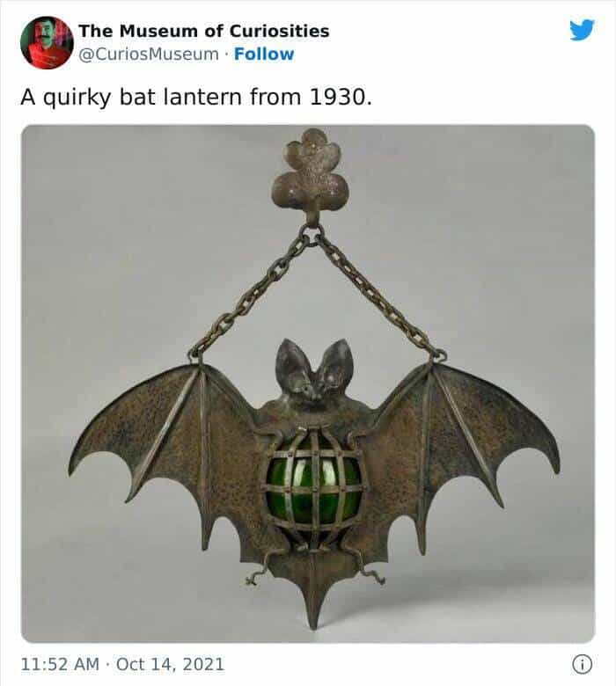The height and width of the screenshot is (686, 616).
Task: Click the Oct 14, 2021 date
Action: pyautogui.click(x=171, y=664)
